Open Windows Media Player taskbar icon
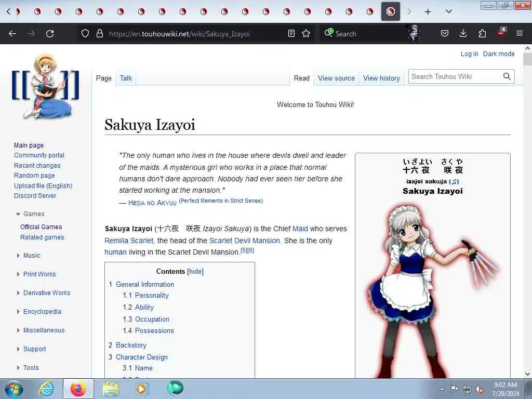Image resolution: width=532 pixels, height=399 pixels. tap(141, 389)
